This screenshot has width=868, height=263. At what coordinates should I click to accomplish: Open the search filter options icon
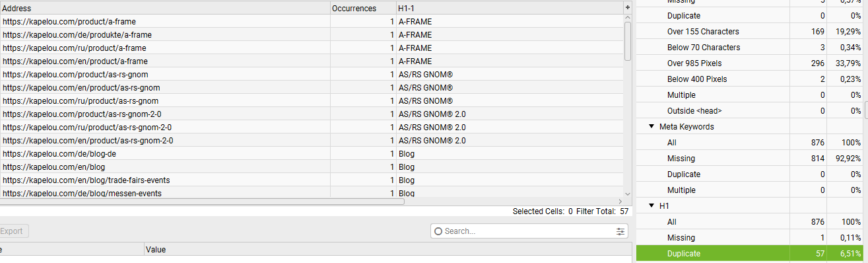coord(620,231)
